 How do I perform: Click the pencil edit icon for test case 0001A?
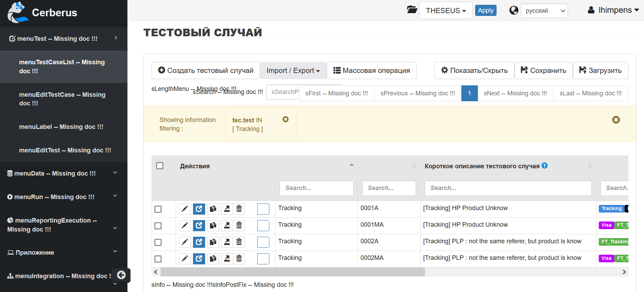[x=185, y=209]
